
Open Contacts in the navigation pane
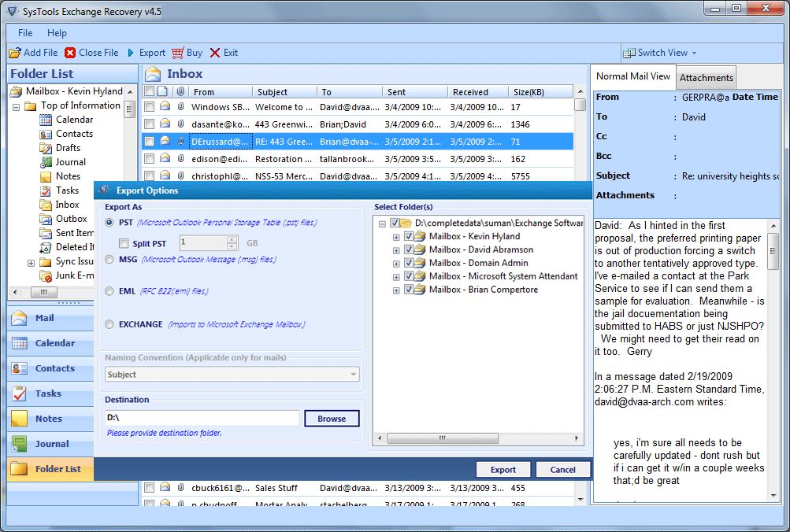54,368
